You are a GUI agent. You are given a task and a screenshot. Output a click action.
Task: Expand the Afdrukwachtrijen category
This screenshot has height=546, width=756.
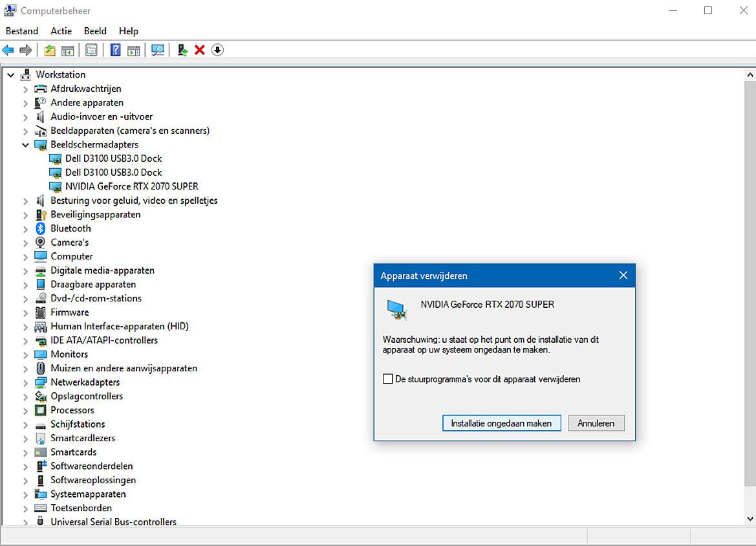(x=26, y=89)
